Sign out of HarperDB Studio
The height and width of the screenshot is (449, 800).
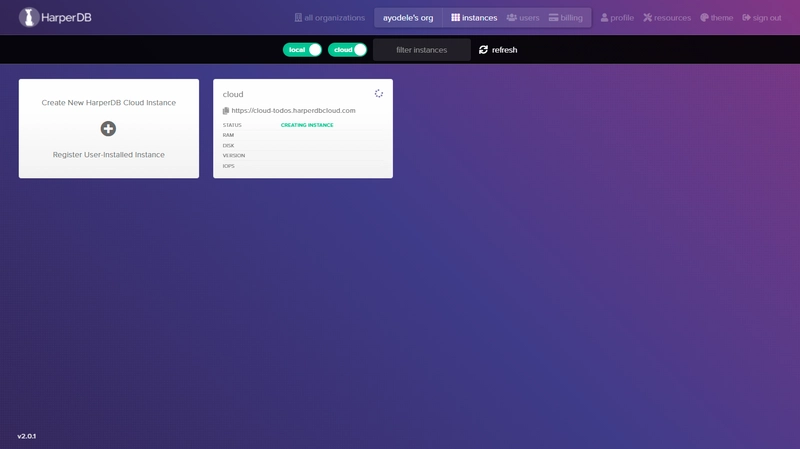click(x=762, y=18)
